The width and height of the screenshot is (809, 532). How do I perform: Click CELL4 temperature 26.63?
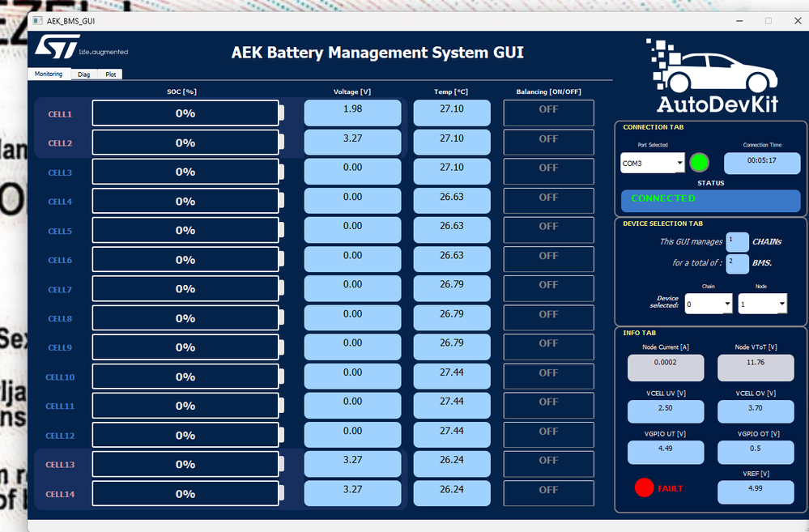click(452, 201)
